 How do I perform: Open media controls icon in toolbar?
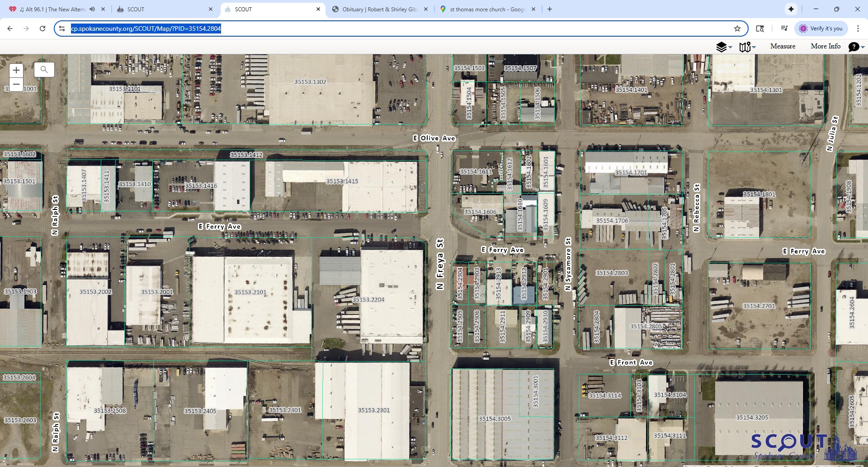coord(784,29)
